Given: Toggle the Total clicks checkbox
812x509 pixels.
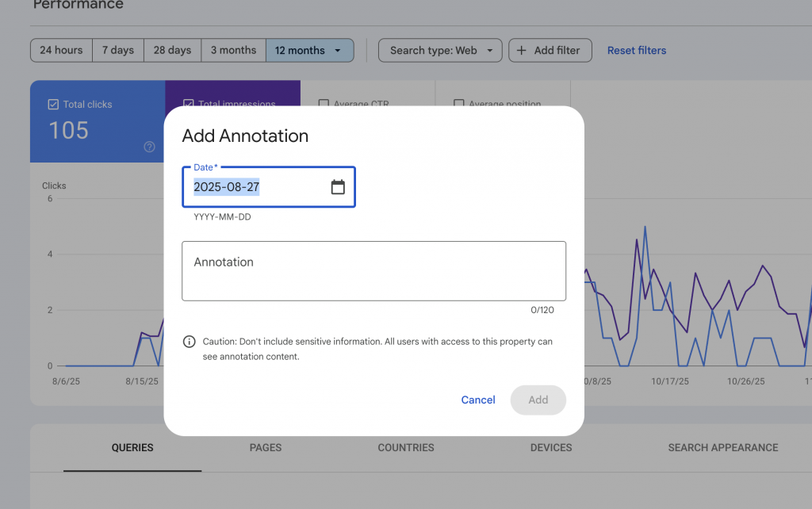Looking at the screenshot, I should [x=53, y=104].
